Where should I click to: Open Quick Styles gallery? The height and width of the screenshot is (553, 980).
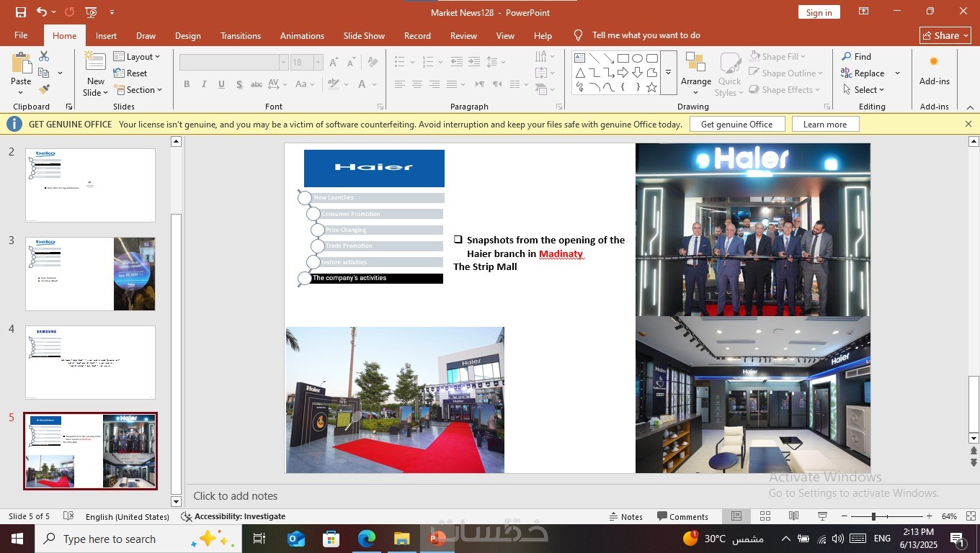(x=729, y=73)
